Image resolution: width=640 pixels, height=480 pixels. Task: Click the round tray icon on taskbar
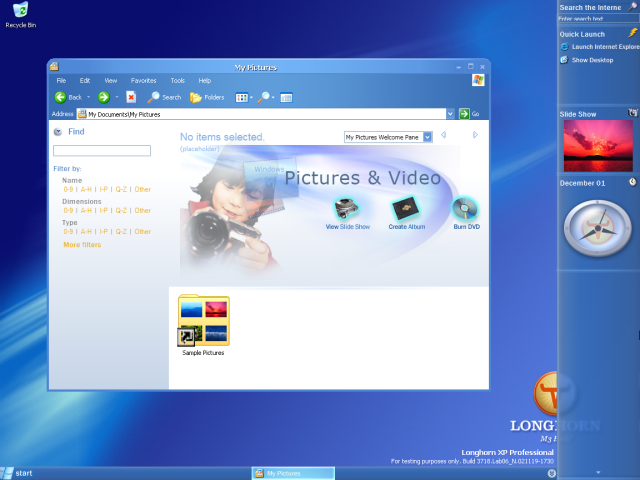551,473
